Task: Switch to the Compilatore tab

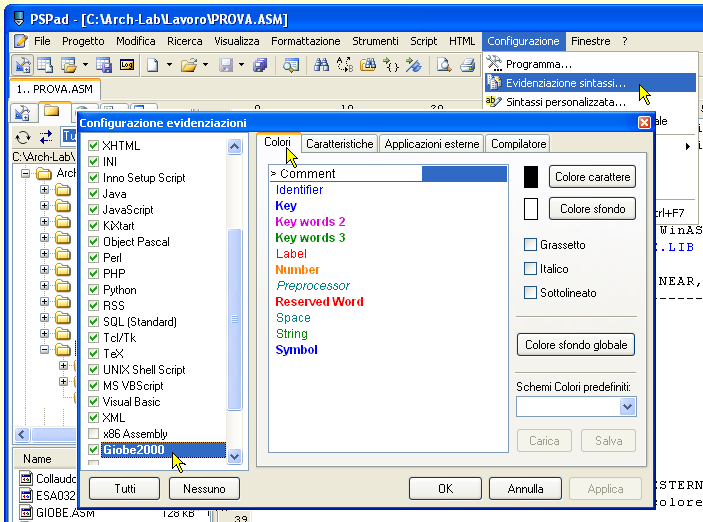Action: click(x=518, y=144)
